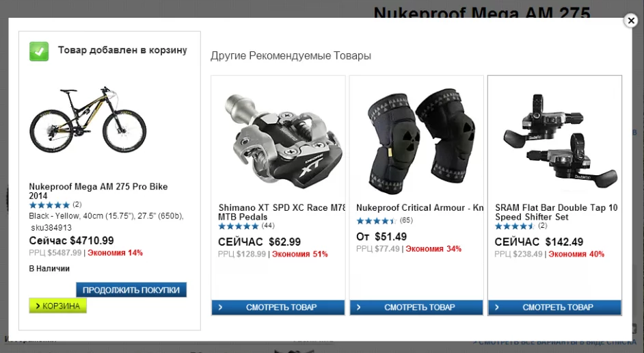
Task: Open SRAM Flat Bar Double Tap title link
Action: point(556,212)
